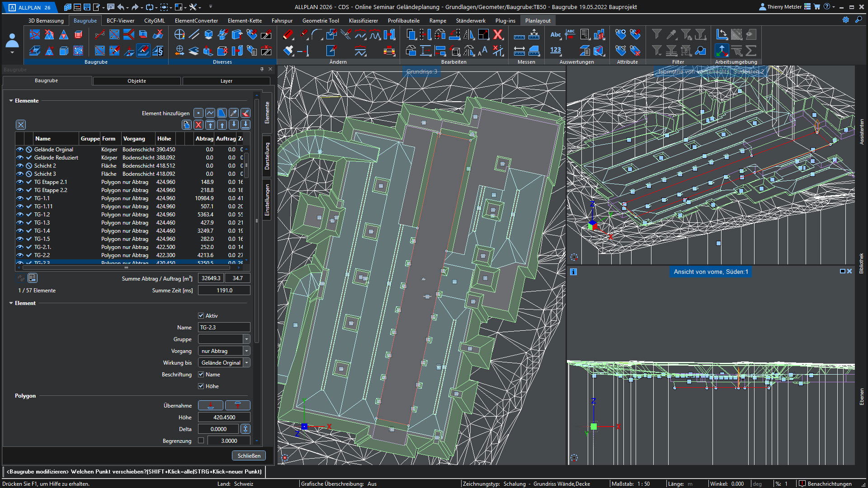Viewport: 868px width, 488px height.
Task: Move element to top with arrow icon
Action: point(210,125)
